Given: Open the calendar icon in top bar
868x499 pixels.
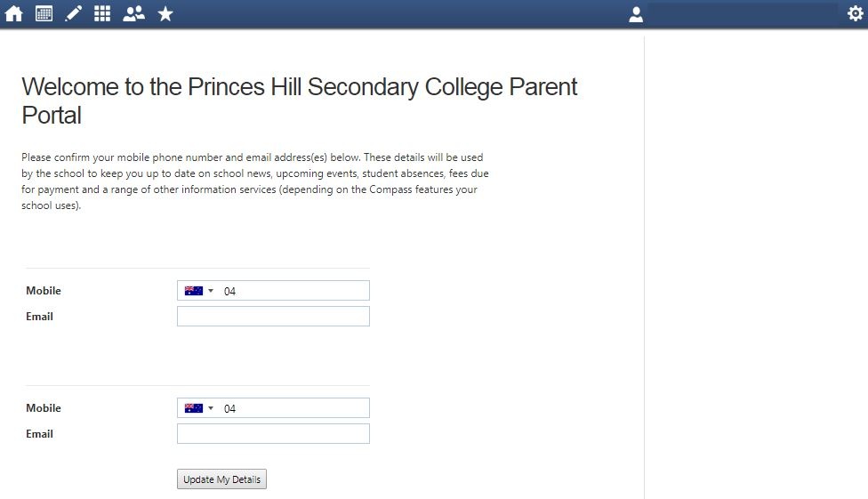Looking at the screenshot, I should point(44,14).
